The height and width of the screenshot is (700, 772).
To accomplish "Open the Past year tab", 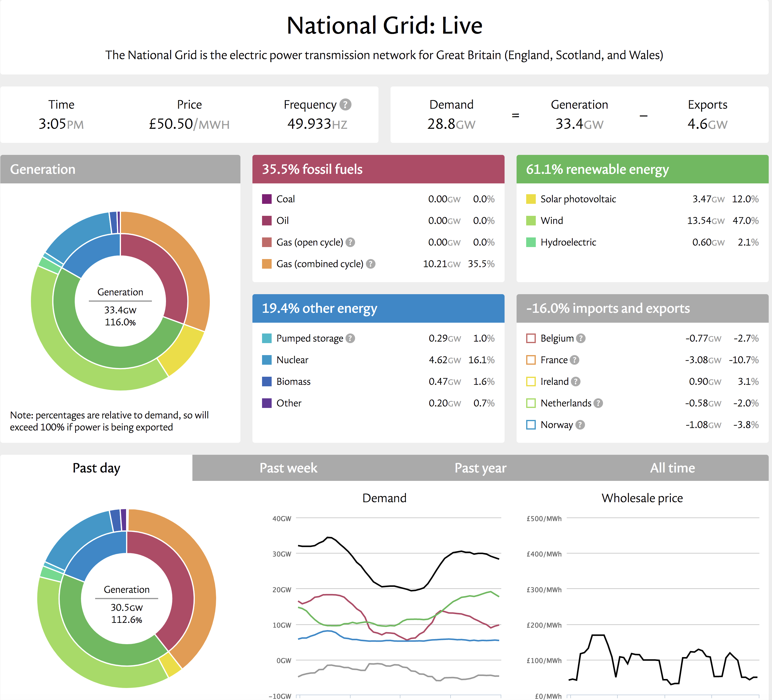I will (480, 468).
